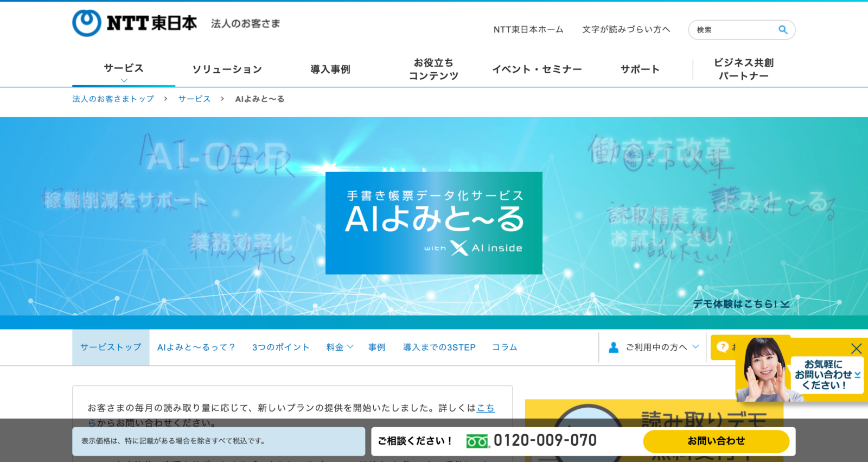Click the yellow question mark icon
868x462 pixels.
(722, 347)
